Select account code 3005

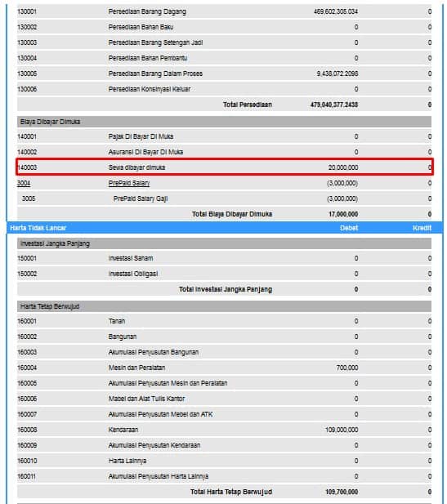(x=29, y=198)
